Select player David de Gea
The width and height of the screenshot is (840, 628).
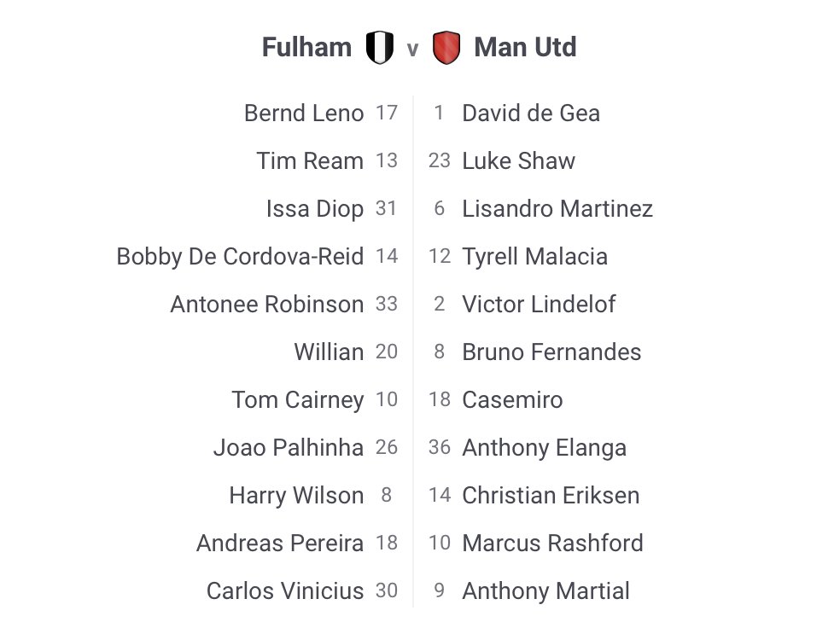[530, 113]
